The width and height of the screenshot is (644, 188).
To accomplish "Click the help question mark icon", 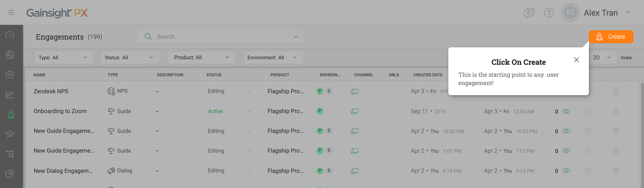I will [x=549, y=12].
